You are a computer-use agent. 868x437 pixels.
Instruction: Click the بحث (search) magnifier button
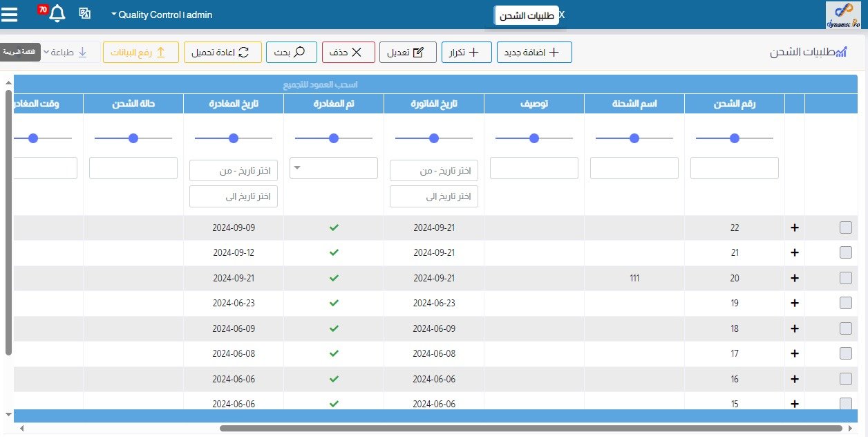pyautogui.click(x=291, y=53)
